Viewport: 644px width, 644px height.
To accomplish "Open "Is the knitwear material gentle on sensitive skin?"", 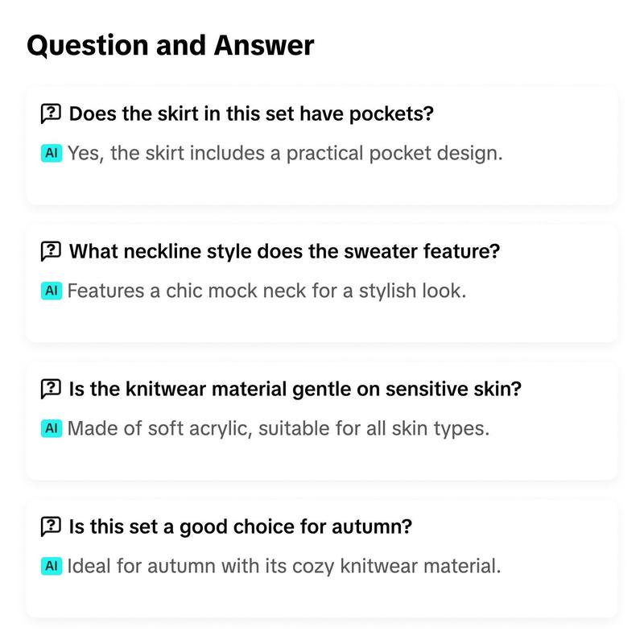I will [x=295, y=389].
